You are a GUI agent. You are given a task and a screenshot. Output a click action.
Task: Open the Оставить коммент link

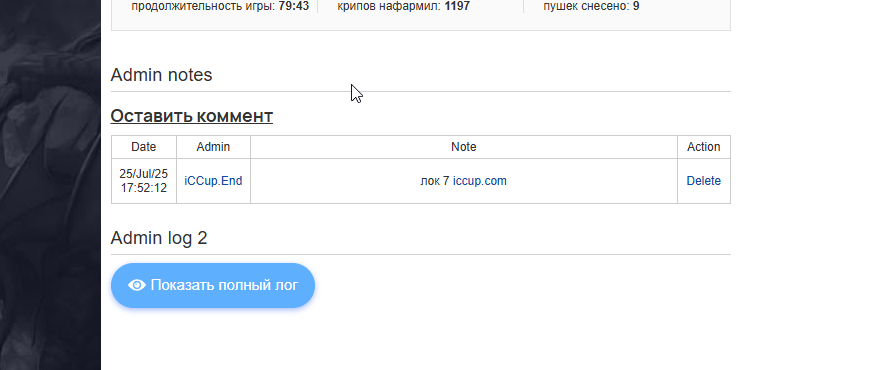click(x=191, y=116)
